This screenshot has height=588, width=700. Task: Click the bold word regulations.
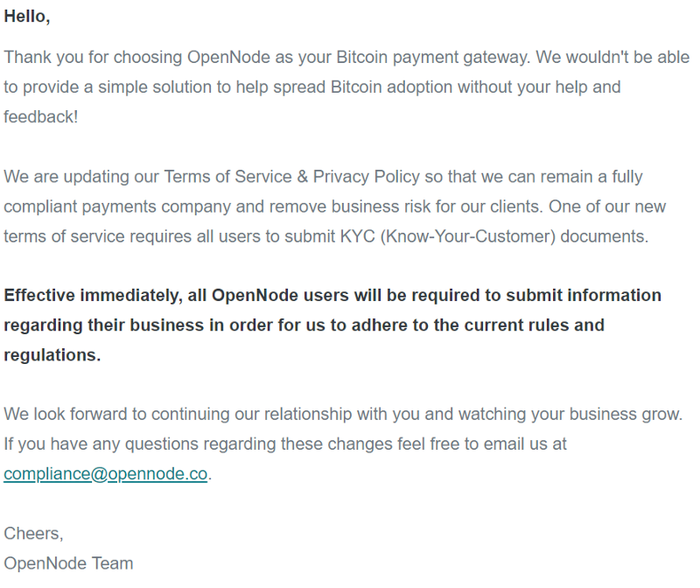[52, 355]
